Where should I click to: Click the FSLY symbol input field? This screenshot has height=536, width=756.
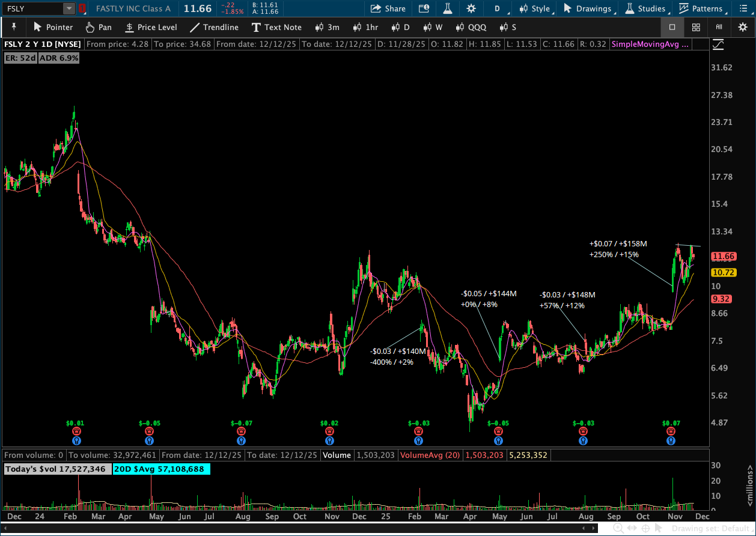(x=32, y=8)
